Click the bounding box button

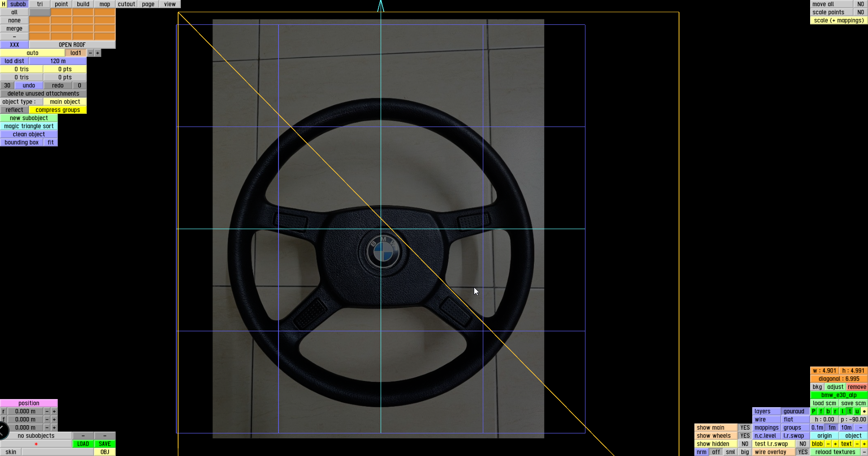coord(22,142)
